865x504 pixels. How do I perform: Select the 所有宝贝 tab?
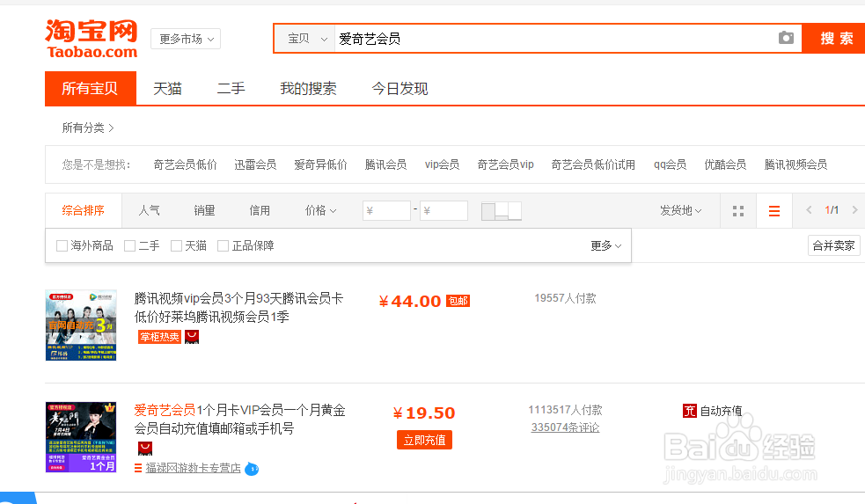coord(91,88)
